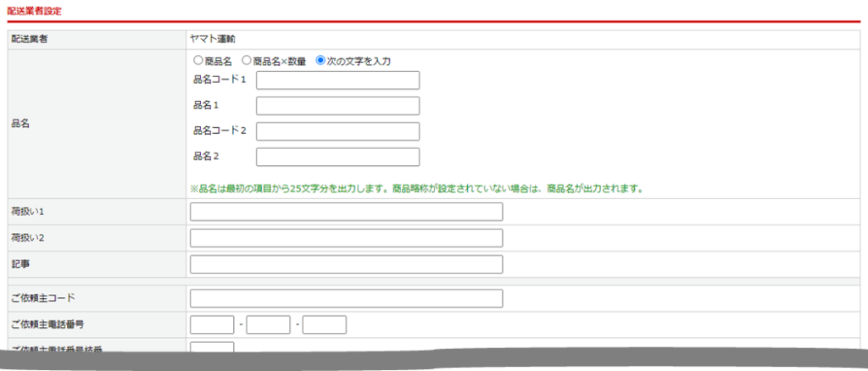The image size is (868, 371).
Task: Click the 荷扱い1 input field
Action: coord(347,212)
